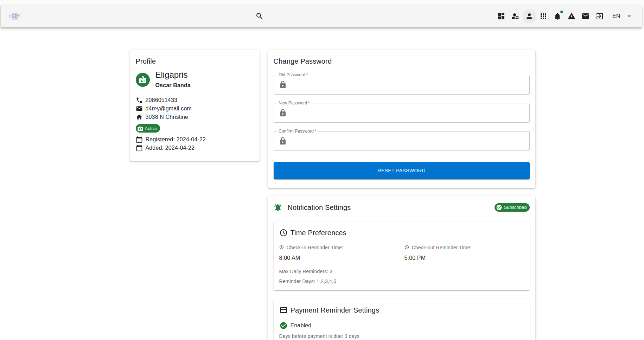
Task: Open notifications bell icon
Action: 557,16
